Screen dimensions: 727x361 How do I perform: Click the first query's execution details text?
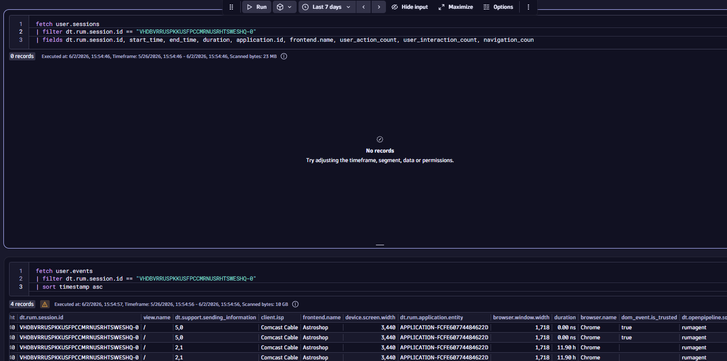click(159, 57)
